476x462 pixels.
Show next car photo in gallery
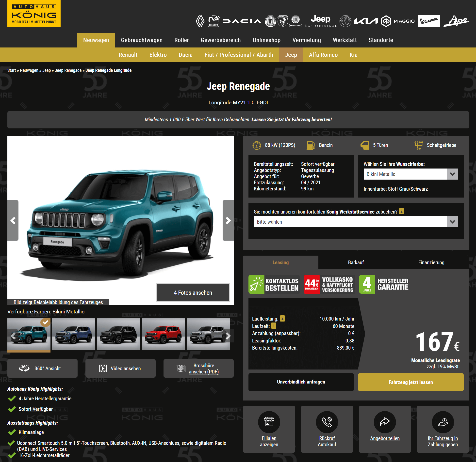228,220
